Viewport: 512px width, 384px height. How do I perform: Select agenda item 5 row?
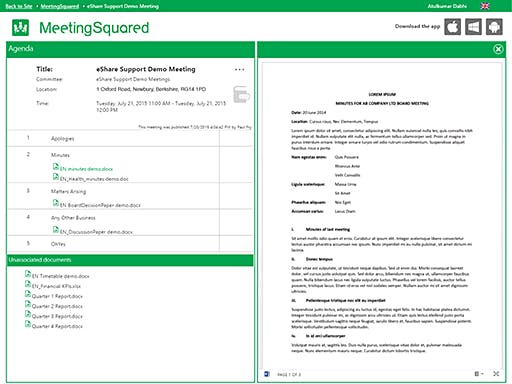(130, 244)
